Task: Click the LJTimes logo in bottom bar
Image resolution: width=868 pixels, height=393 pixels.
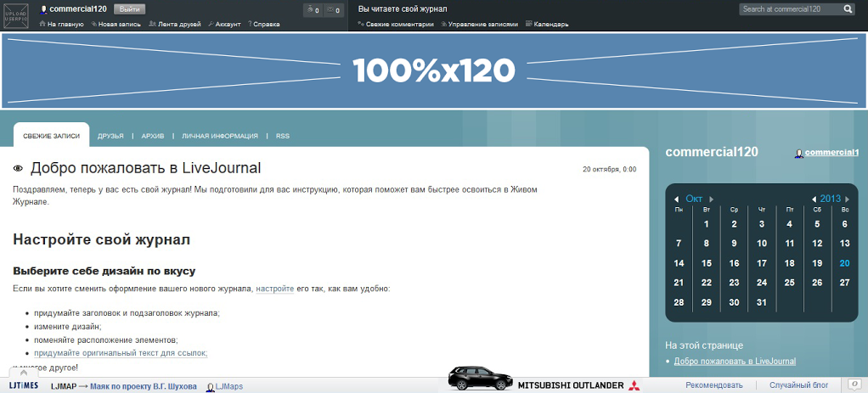Action: tap(24, 386)
